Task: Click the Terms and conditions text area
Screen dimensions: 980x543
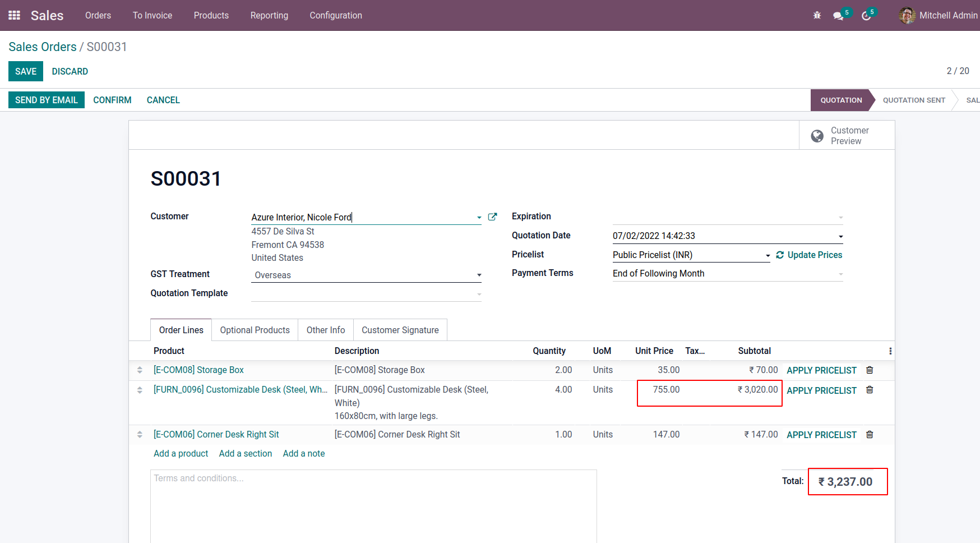Action: pos(373,505)
